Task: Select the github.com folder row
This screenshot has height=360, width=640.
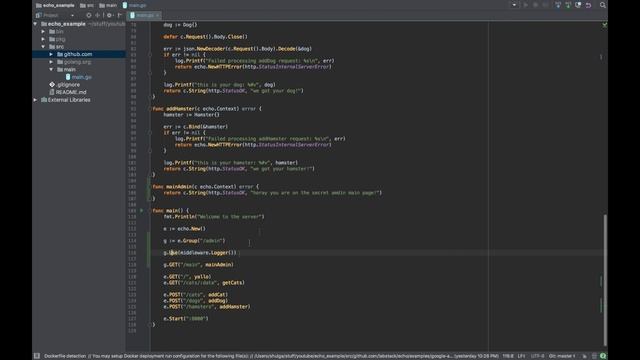Action: [79, 54]
